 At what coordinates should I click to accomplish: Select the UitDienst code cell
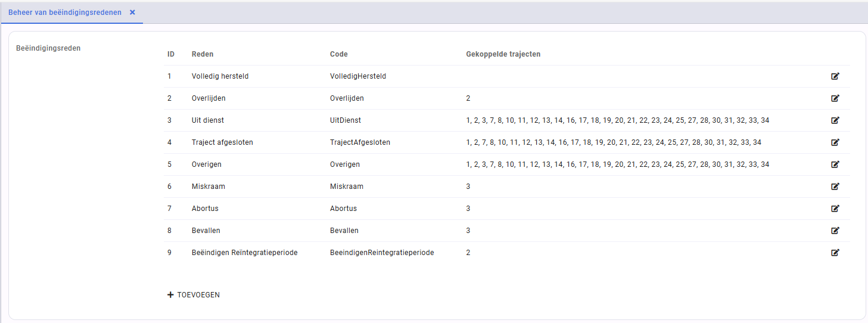[x=346, y=120]
